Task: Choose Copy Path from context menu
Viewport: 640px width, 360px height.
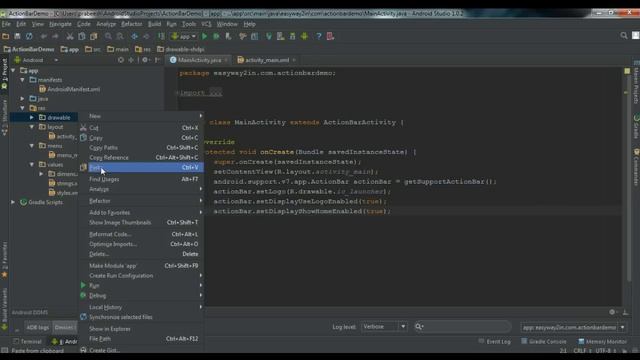Action: [141, 147]
